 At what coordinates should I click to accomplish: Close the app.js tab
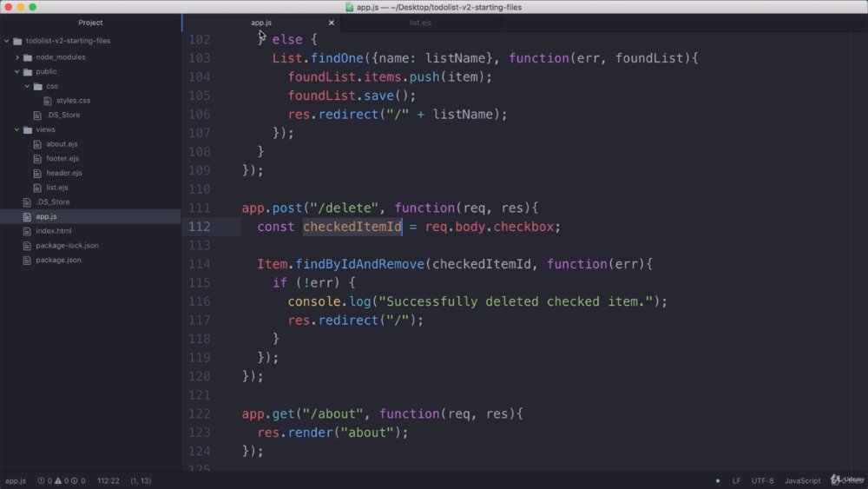331,23
